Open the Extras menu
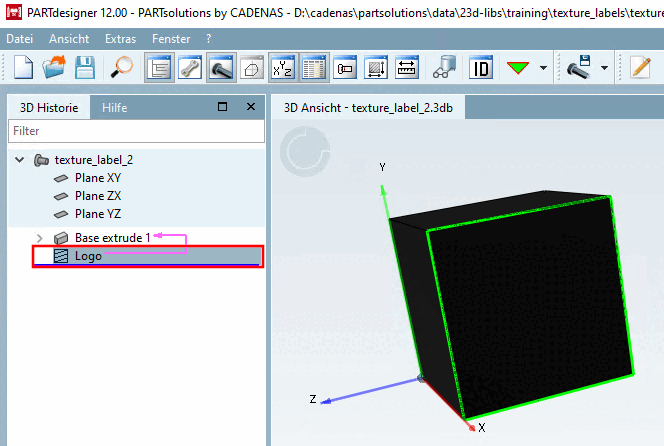Screen dimensions: 664x446 121,39
